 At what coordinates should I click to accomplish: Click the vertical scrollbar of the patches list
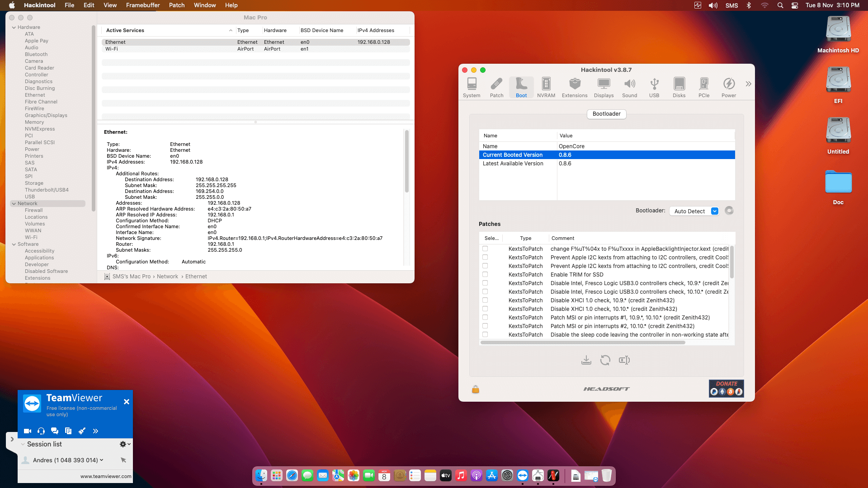coord(732,262)
